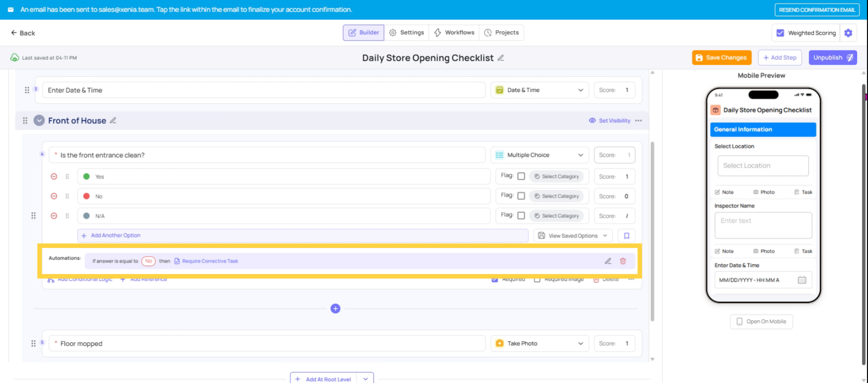Click the pencil icon beside the checklist title
868x383 pixels.
(x=500, y=58)
